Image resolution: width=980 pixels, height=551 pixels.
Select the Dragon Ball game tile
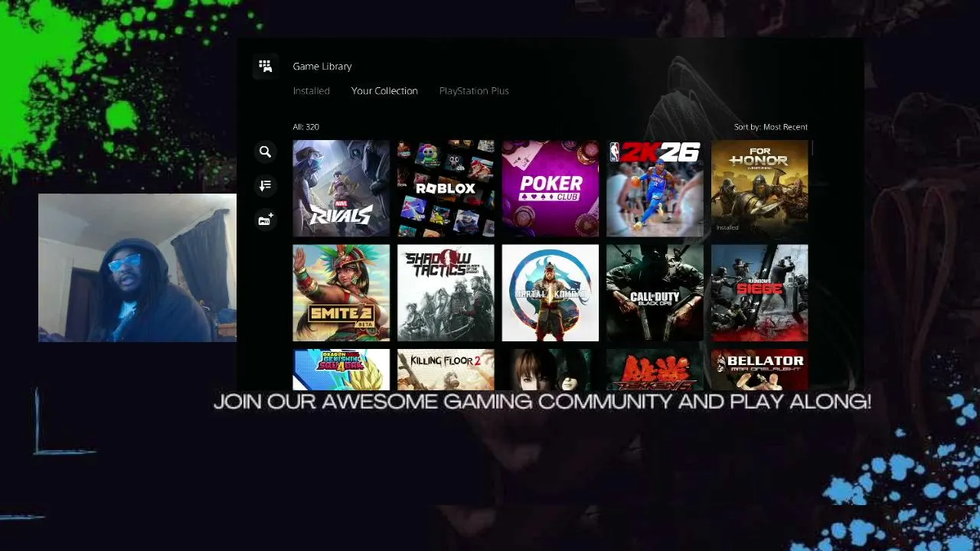click(x=341, y=370)
